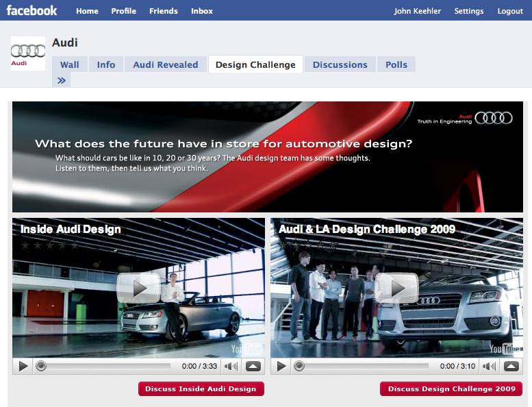Viewport: 532px width, 407px height.
Task: Click YouTube logo on Design Challenge video
Action: pos(505,349)
